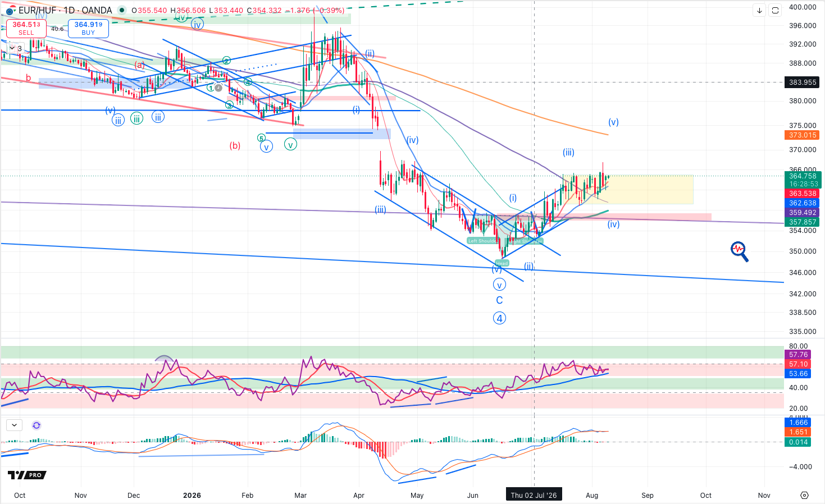Click the Head pattern label
The height and width of the screenshot is (504, 825).
click(x=502, y=263)
